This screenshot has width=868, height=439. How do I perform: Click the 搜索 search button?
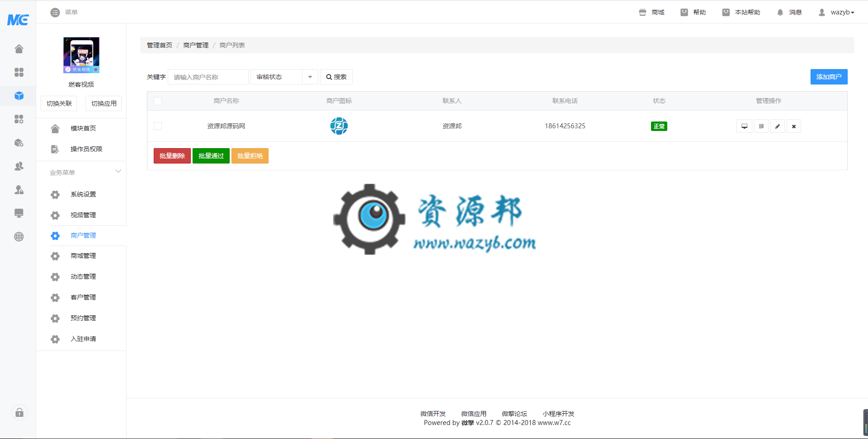336,77
